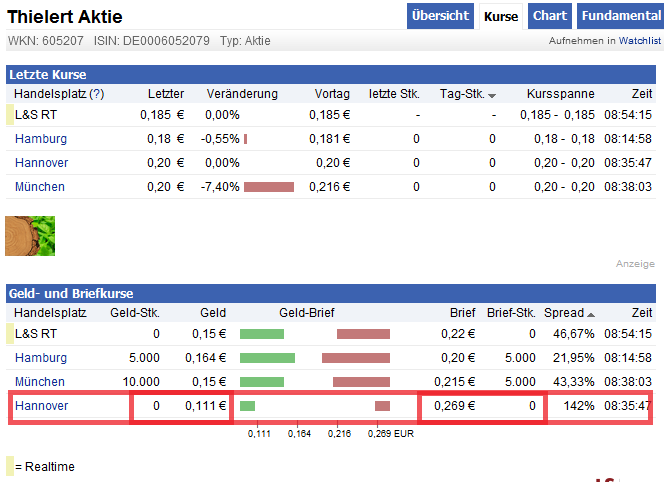
Task: Open Hannover in Geld- und Briefkurse table
Action: (x=42, y=406)
